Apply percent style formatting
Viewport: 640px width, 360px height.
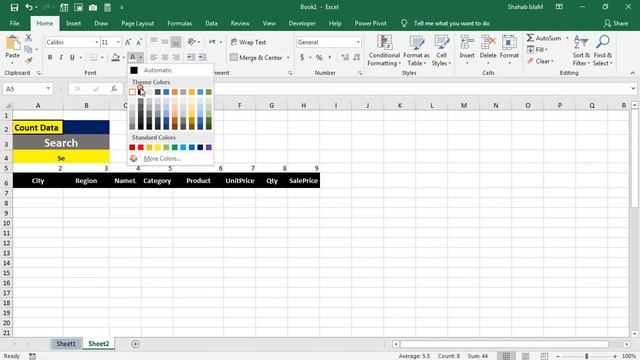pyautogui.click(x=319, y=58)
